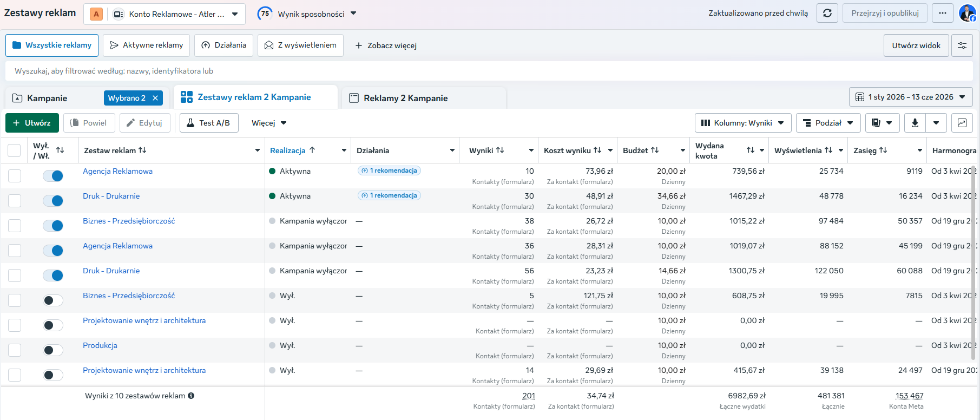Image resolution: width=980 pixels, height=420 pixels.
Task: Sort by Wyniki column arrows
Action: point(500,150)
